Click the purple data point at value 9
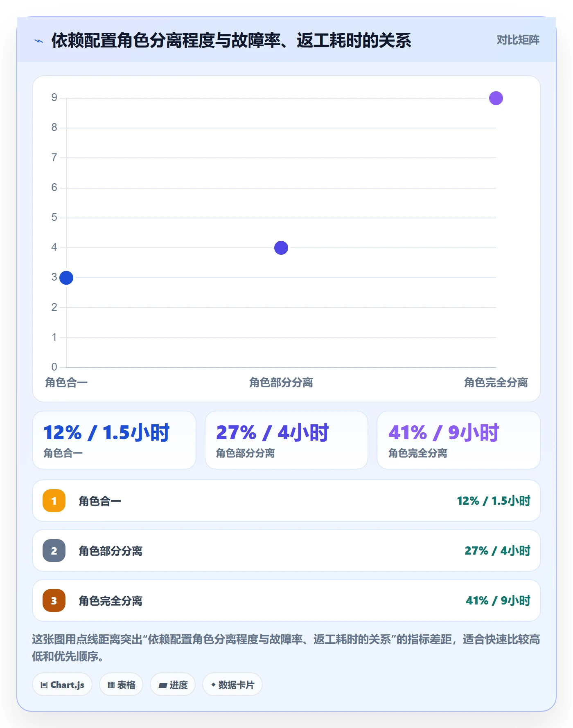Viewport: 573px width, 728px height. click(x=496, y=98)
